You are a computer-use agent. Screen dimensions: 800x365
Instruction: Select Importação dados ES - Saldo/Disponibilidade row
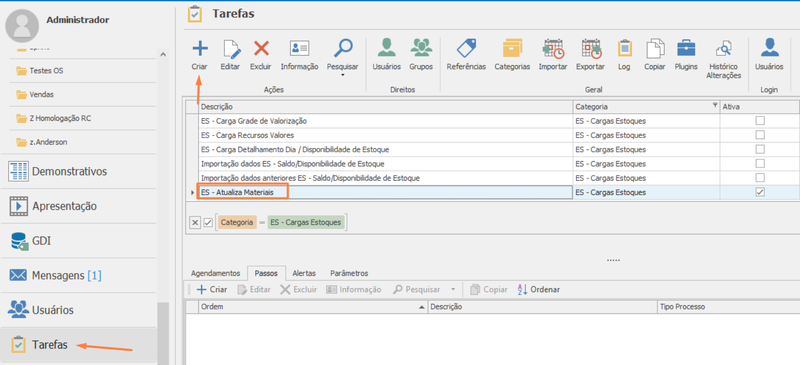[x=385, y=164]
